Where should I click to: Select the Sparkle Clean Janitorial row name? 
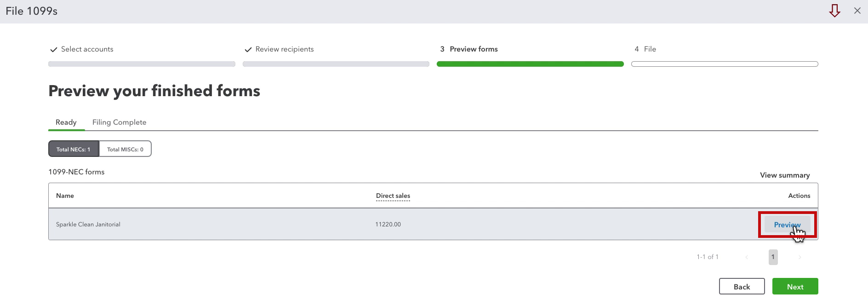tap(88, 225)
